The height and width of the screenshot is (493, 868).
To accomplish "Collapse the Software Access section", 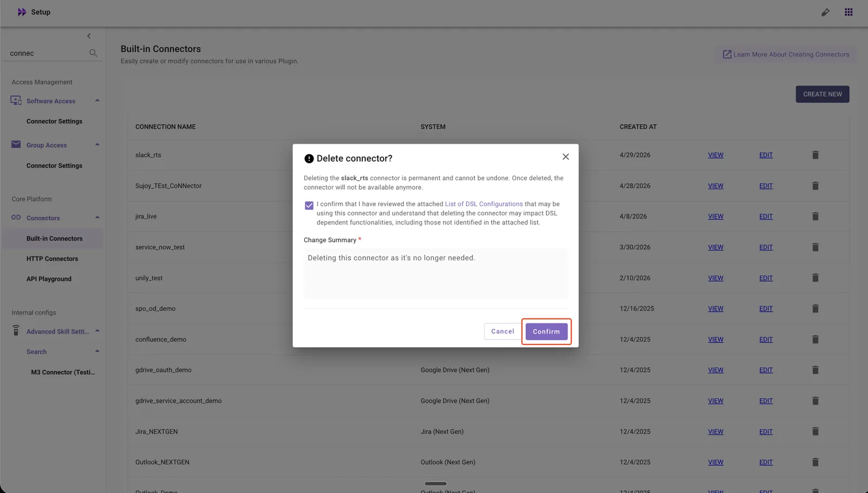I will (97, 100).
